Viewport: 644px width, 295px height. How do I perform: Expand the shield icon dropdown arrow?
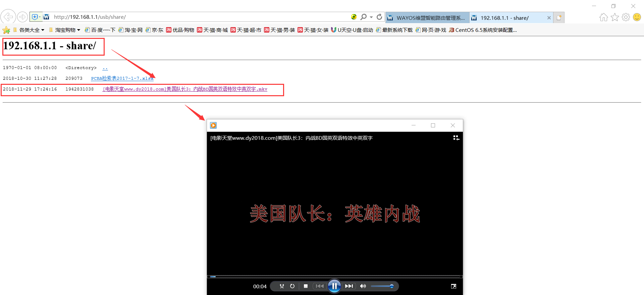pos(40,17)
